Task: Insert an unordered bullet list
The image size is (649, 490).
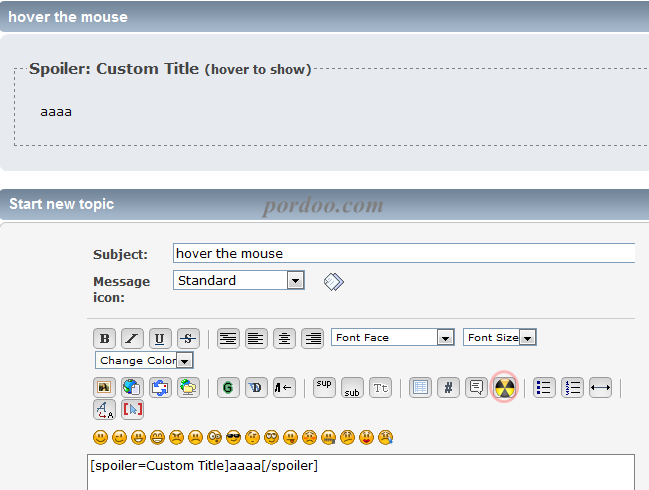Action: [544, 388]
